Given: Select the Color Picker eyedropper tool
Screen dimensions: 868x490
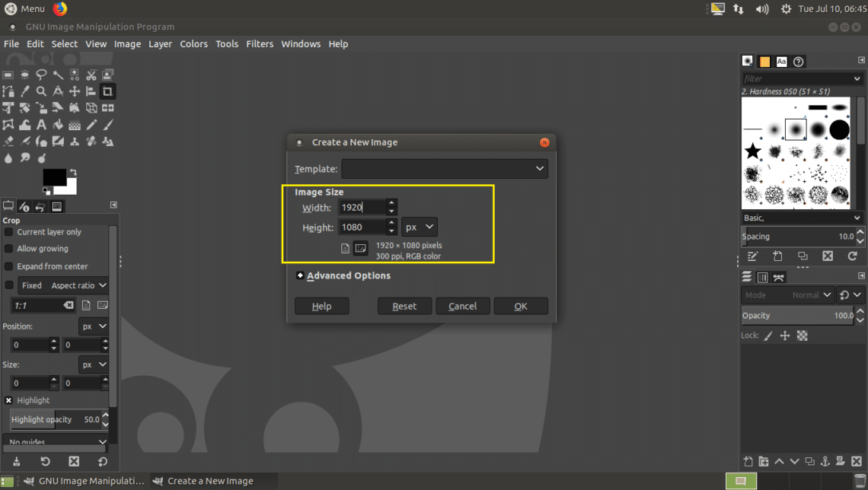Looking at the screenshot, I should 24,91.
